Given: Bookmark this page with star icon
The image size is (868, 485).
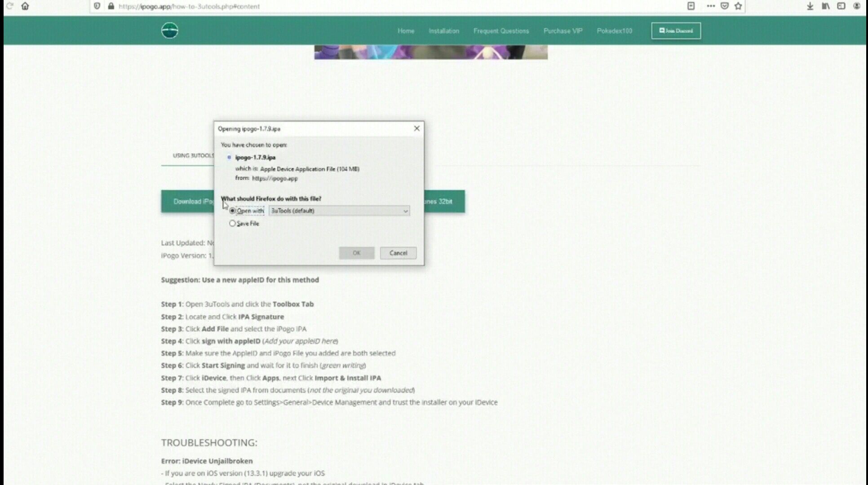Looking at the screenshot, I should point(738,6).
